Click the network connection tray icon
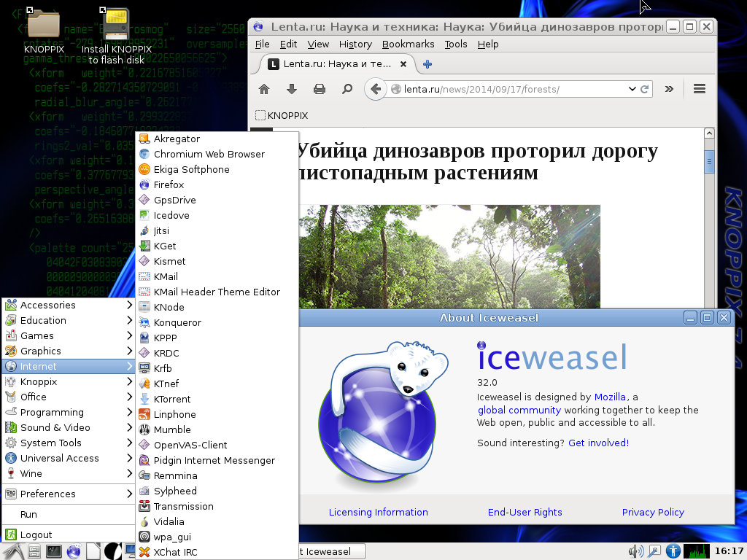 tap(654, 551)
